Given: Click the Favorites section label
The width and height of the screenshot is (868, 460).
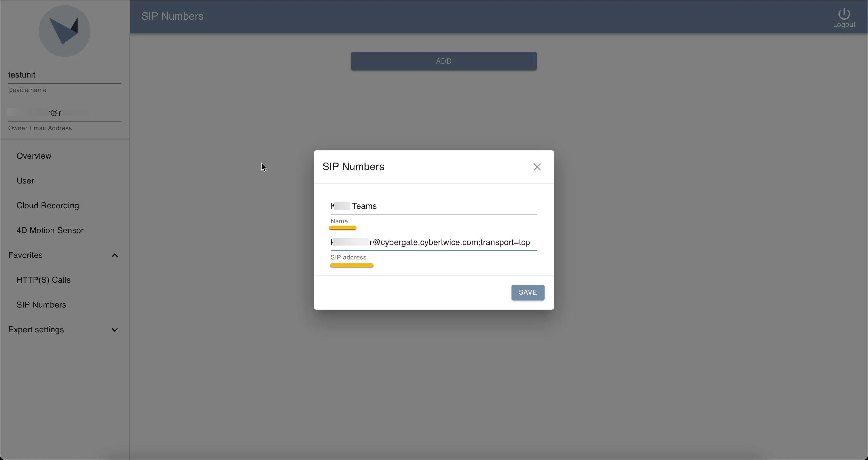Looking at the screenshot, I should click(x=26, y=255).
